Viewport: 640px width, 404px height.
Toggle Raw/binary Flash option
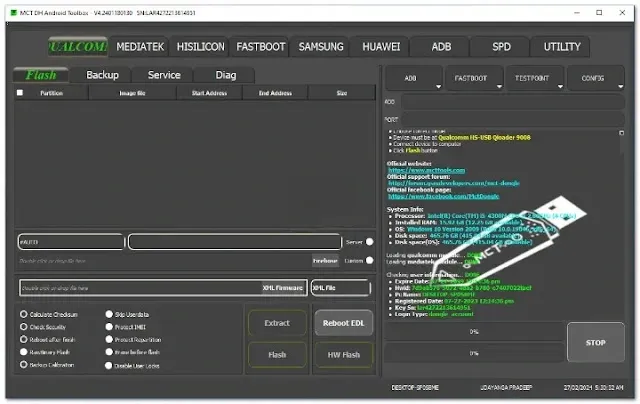pos(24,352)
